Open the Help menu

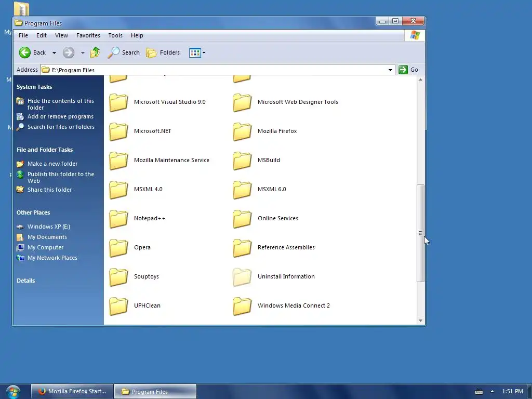click(137, 35)
